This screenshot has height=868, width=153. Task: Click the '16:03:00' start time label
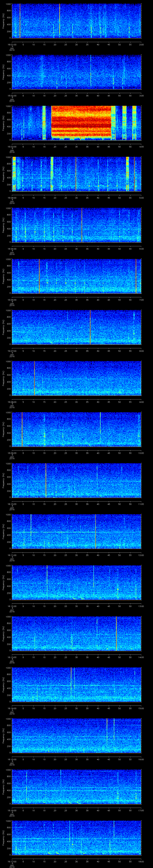(x=12, y=147)
